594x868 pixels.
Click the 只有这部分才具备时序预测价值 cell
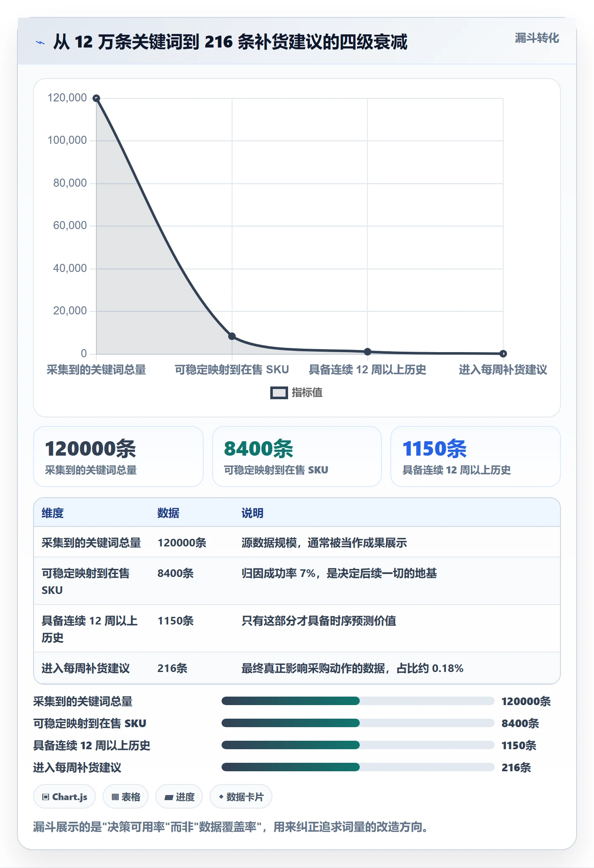coord(319,621)
